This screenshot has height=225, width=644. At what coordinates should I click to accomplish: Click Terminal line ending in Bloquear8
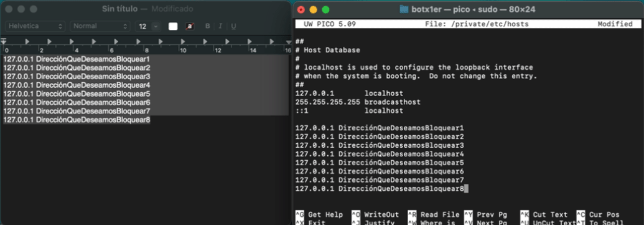point(380,189)
